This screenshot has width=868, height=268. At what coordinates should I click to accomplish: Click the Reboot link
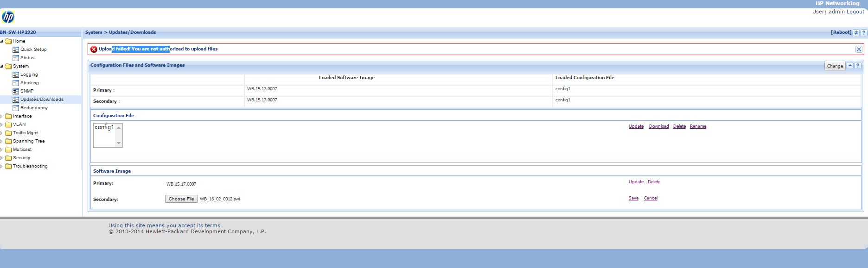click(x=841, y=32)
